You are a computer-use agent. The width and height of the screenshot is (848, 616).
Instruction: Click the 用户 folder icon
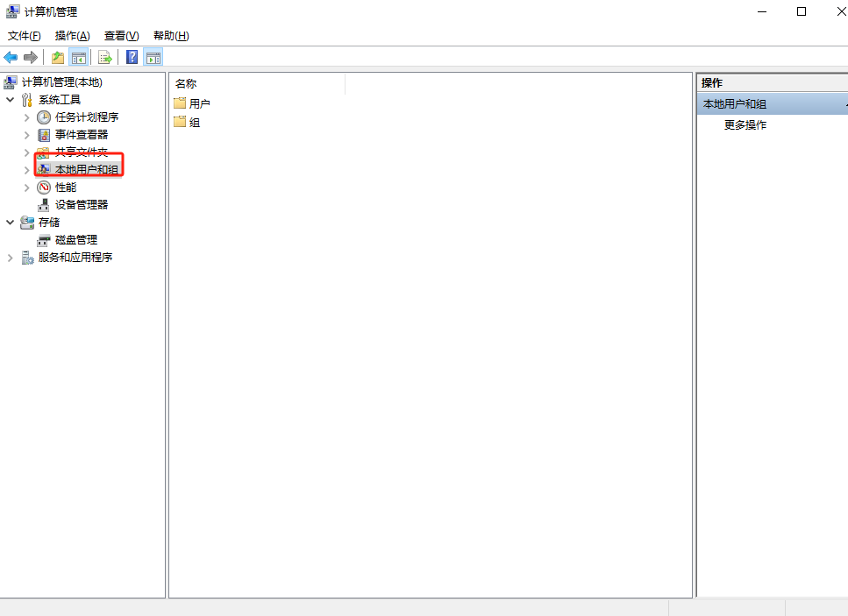(x=180, y=103)
